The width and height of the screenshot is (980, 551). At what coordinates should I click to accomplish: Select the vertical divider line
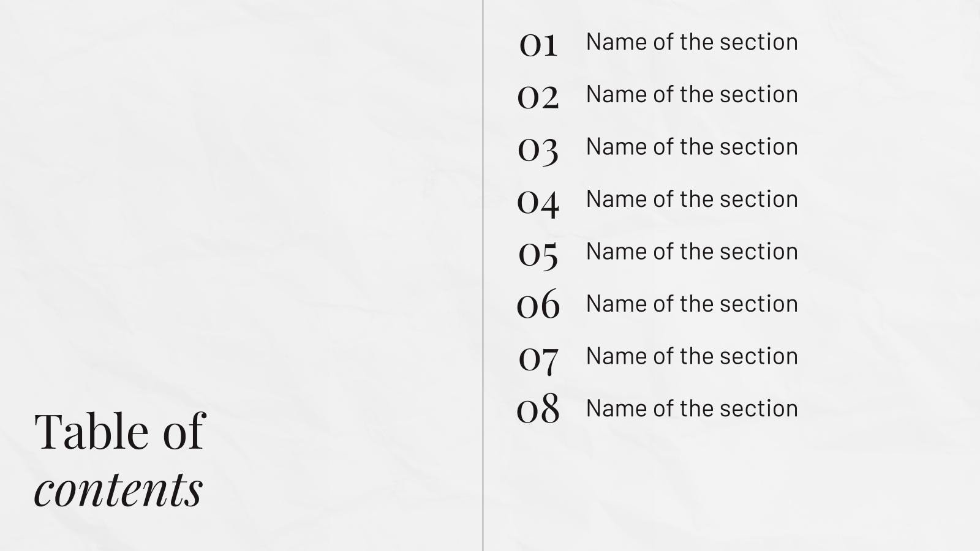point(483,275)
